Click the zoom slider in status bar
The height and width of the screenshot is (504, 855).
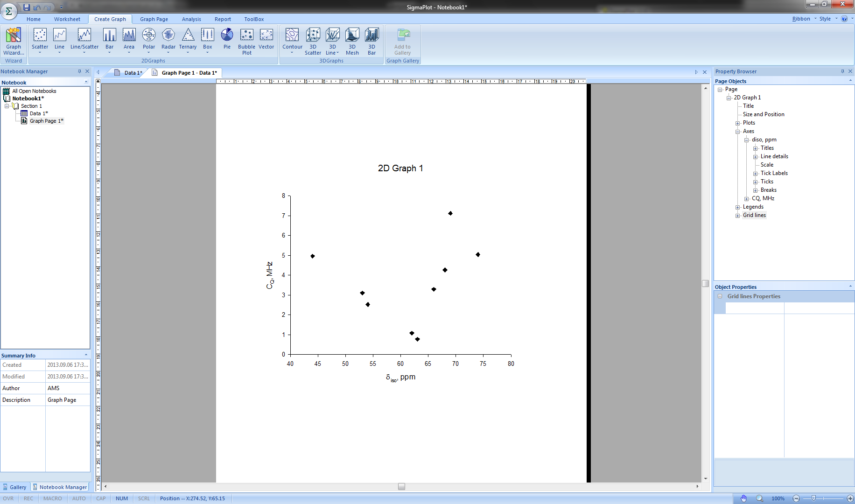click(813, 498)
